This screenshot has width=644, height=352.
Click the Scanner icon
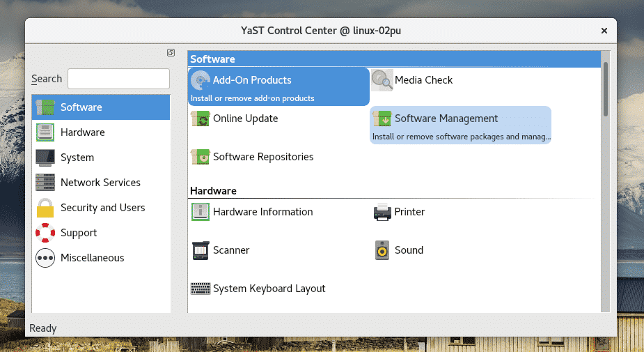click(x=201, y=250)
